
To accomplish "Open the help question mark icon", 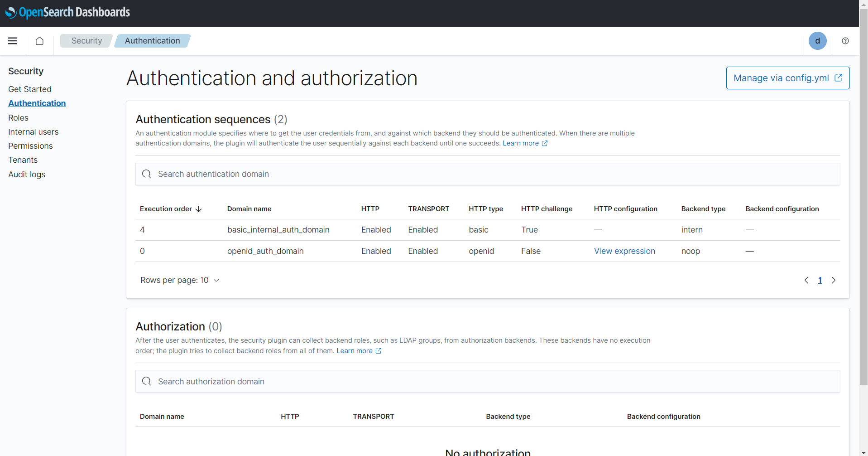I will (x=845, y=41).
